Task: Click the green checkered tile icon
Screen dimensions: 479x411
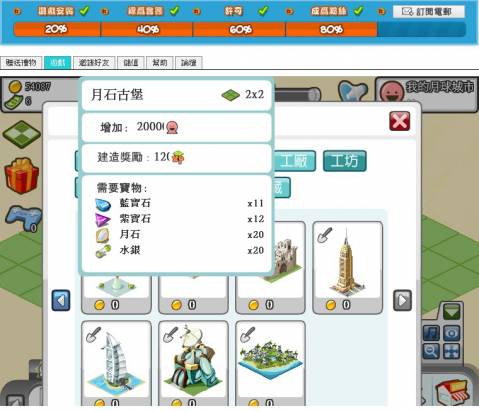Action: (x=22, y=134)
